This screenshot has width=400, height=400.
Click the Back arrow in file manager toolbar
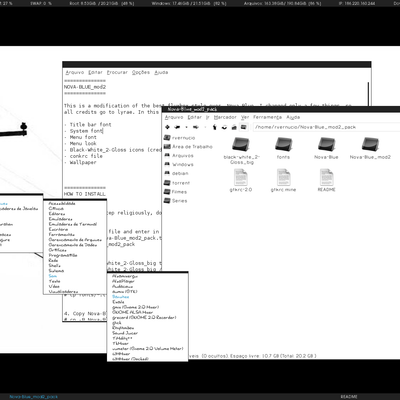(177, 127)
